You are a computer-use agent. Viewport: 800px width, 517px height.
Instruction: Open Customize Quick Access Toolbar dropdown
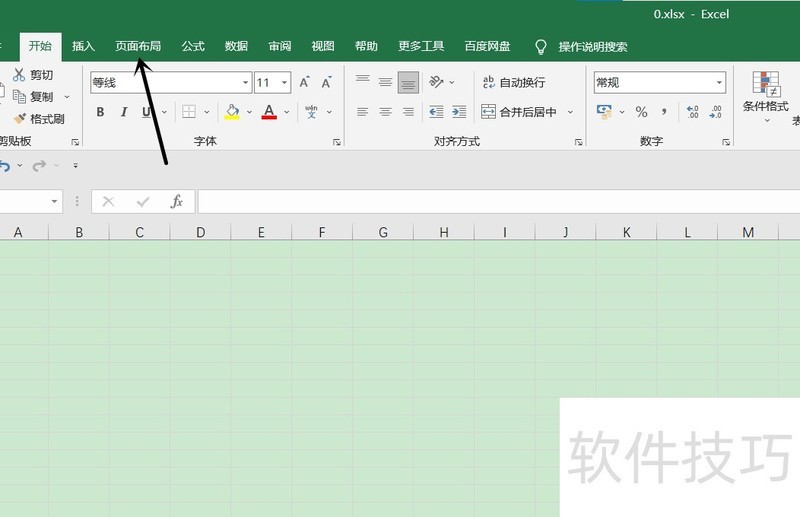(76, 166)
